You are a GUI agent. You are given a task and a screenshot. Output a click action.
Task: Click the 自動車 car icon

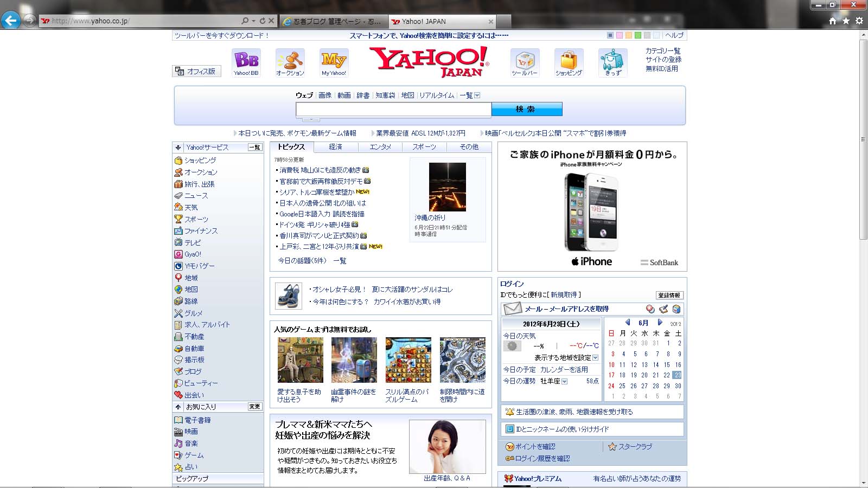[178, 349]
